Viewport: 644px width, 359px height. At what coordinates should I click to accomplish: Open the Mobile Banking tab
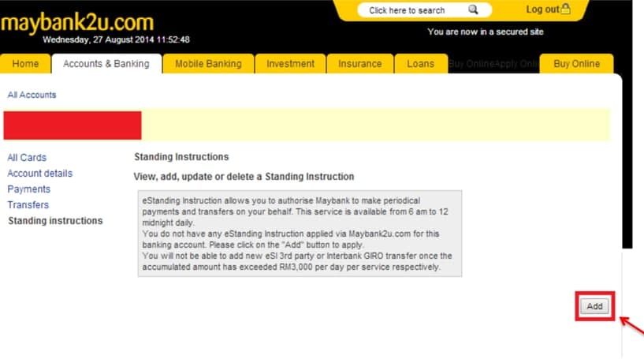(x=208, y=64)
